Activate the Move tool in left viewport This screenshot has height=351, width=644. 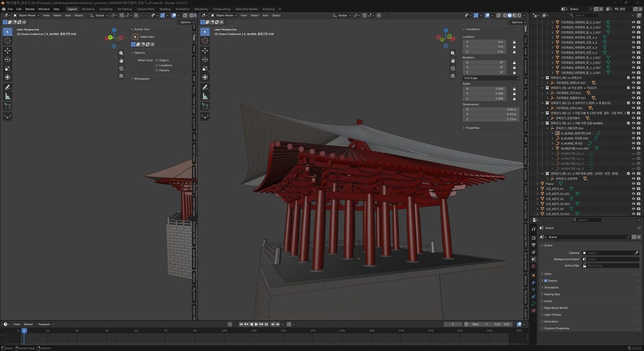tap(7, 51)
